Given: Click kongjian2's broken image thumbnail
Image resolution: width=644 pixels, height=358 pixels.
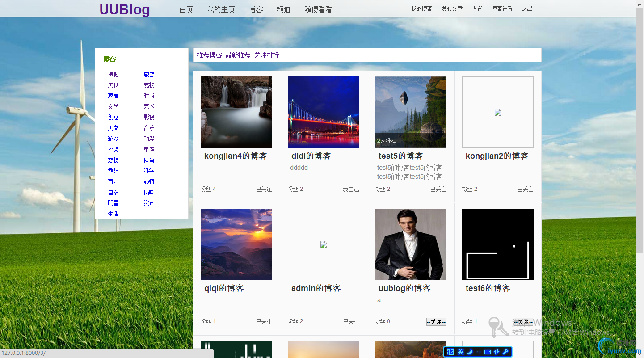Looking at the screenshot, I should (x=498, y=112).
